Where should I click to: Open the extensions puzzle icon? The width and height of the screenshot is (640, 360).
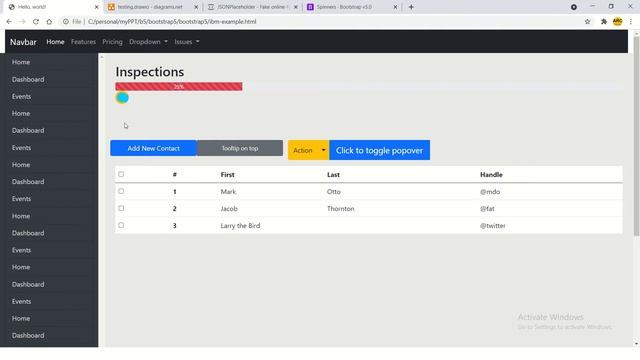pos(604,22)
